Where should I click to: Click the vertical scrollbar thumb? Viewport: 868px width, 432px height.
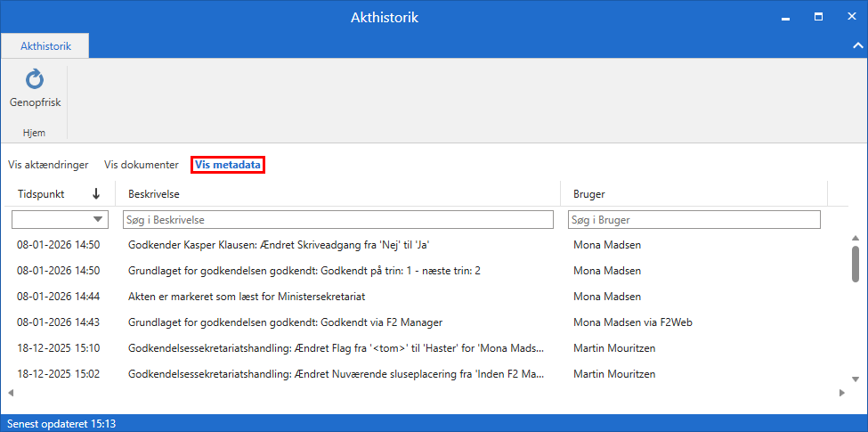856,264
